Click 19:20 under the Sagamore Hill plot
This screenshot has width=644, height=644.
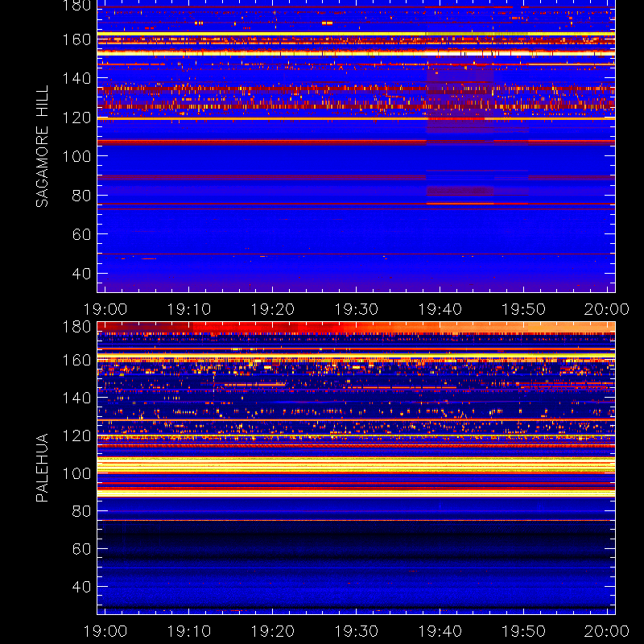click(273, 309)
